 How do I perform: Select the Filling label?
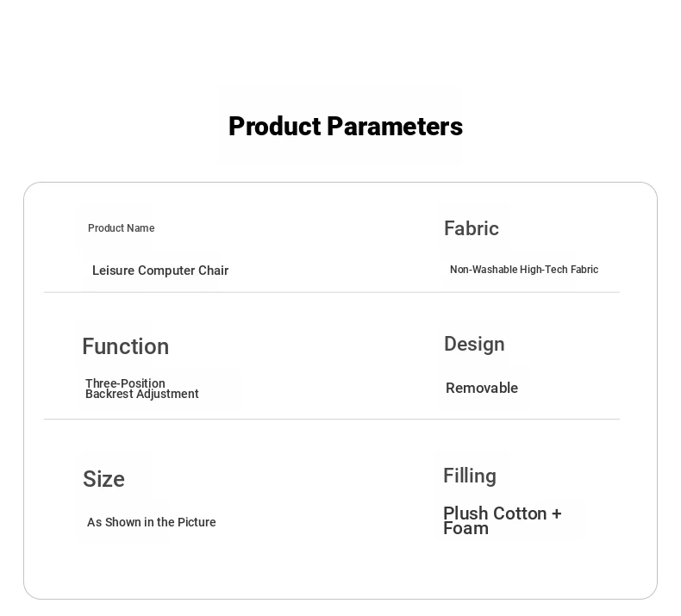pos(470,476)
